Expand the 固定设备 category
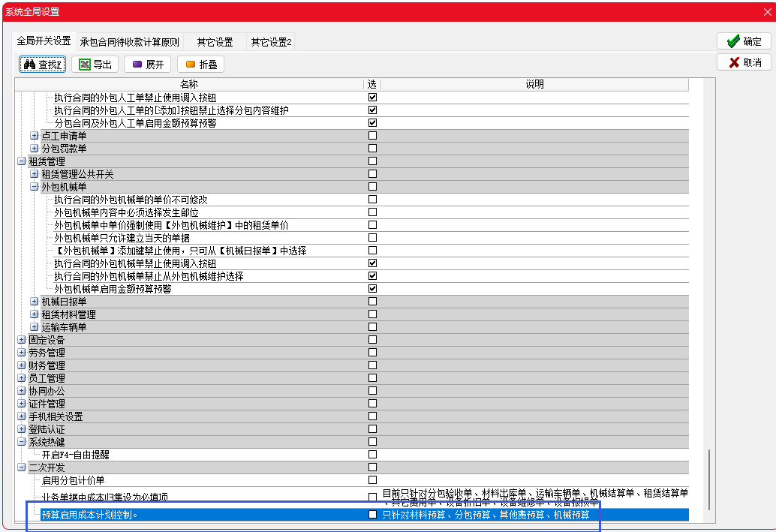Screen dimensions: 776x532 (22, 340)
